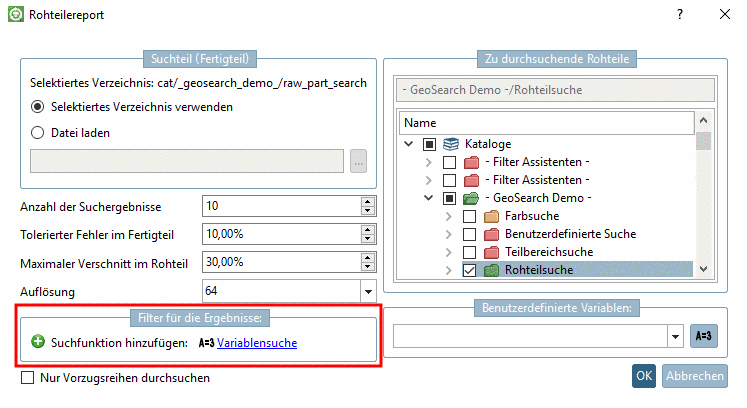Click the Maximaler Verschnitt input showing 30,00%
This screenshot has width=747, height=408.
click(x=282, y=262)
